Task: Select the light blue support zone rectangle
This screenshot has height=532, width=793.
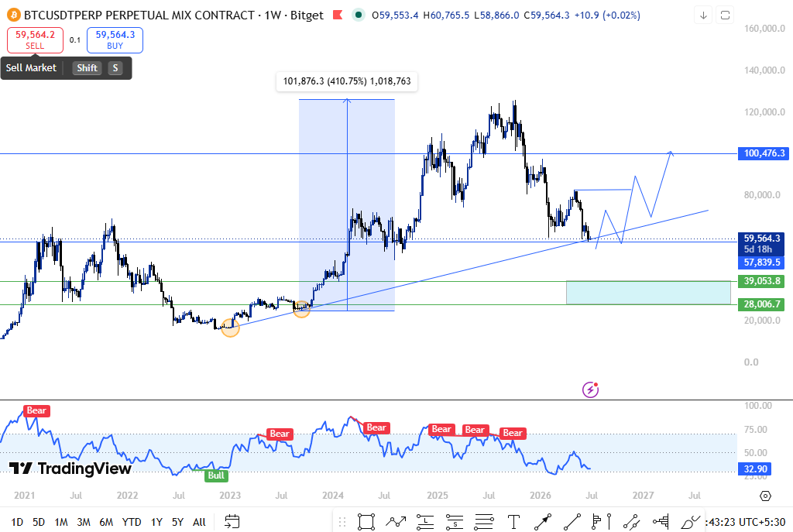Action: [x=648, y=293]
